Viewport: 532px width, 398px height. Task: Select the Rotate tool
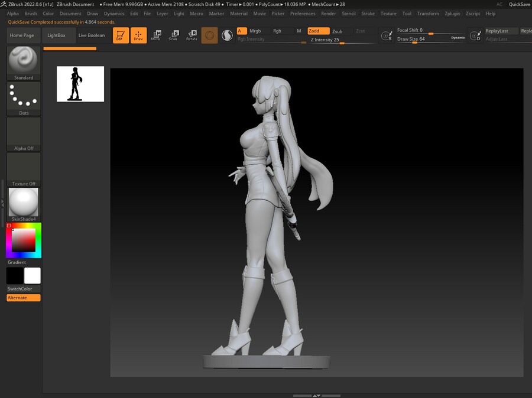(x=192, y=35)
